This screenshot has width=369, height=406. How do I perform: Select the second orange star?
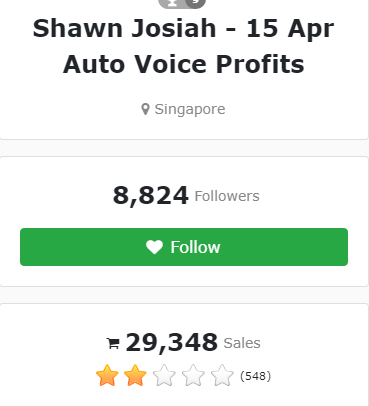(x=135, y=376)
